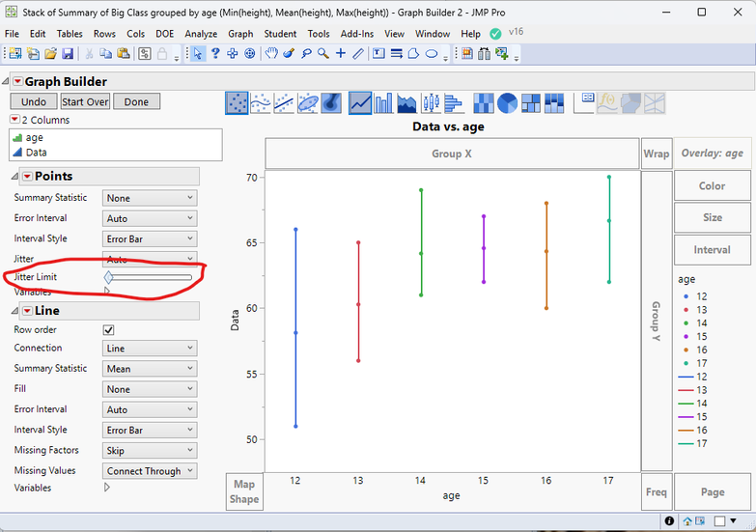The width and height of the screenshot is (756, 532).
Task: Choose the Smoother element icon
Action: pos(261,102)
